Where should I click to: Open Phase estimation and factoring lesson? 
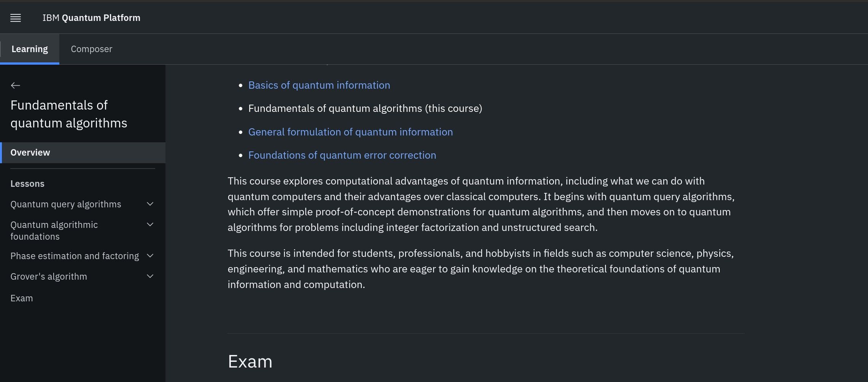(75, 256)
